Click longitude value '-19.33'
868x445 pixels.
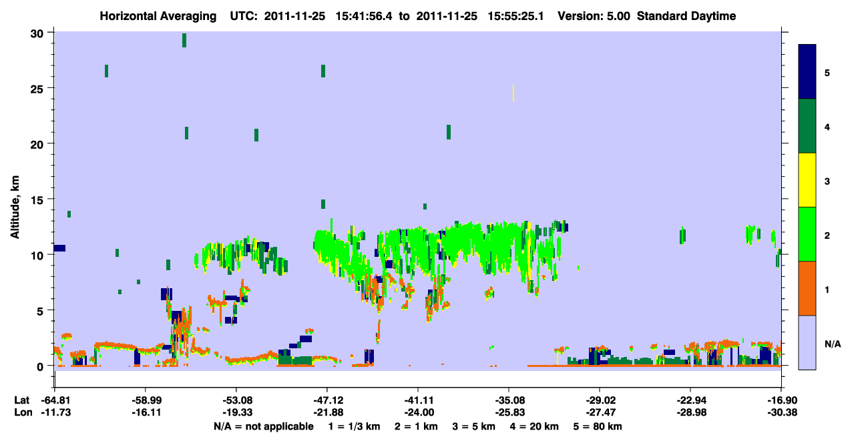pyautogui.click(x=236, y=412)
